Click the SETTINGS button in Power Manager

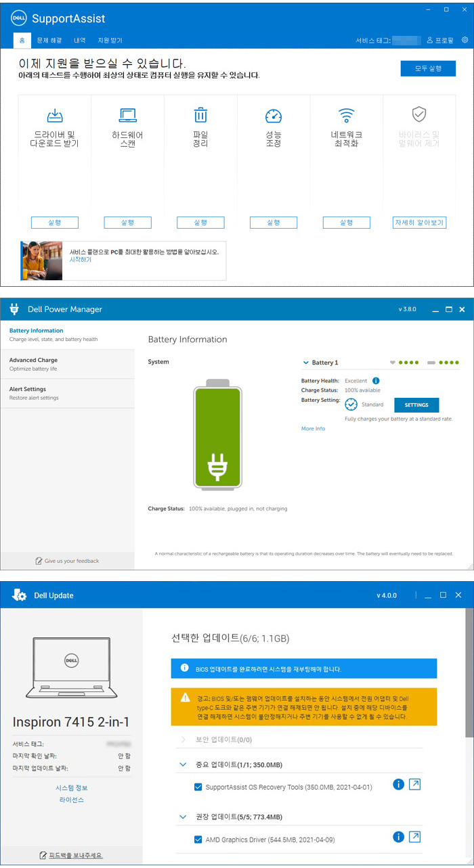coord(416,405)
